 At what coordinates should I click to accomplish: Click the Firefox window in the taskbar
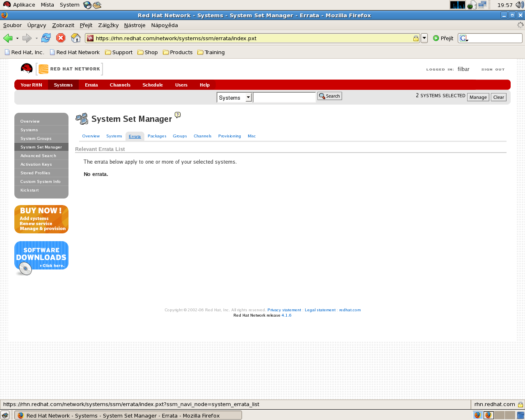(128, 415)
